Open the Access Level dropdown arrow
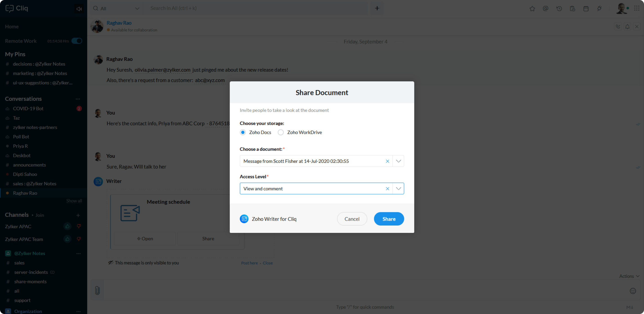This screenshot has height=314, width=644. pos(398,189)
